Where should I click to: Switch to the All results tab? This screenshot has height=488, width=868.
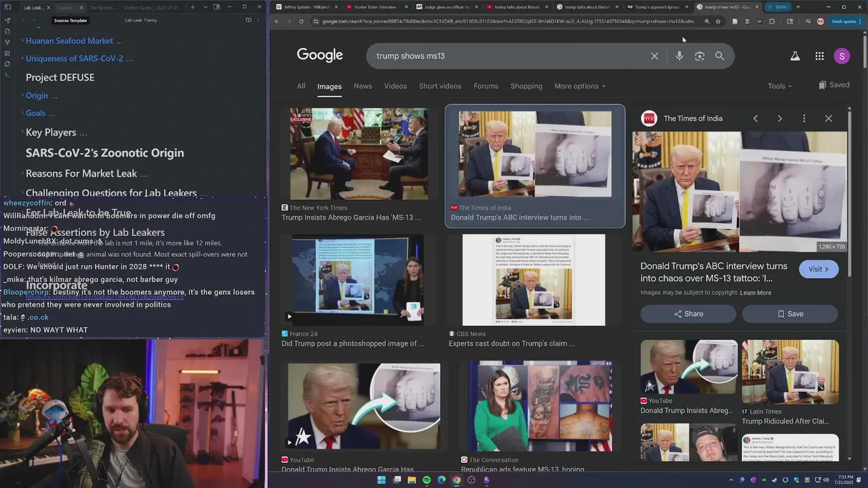tap(301, 86)
